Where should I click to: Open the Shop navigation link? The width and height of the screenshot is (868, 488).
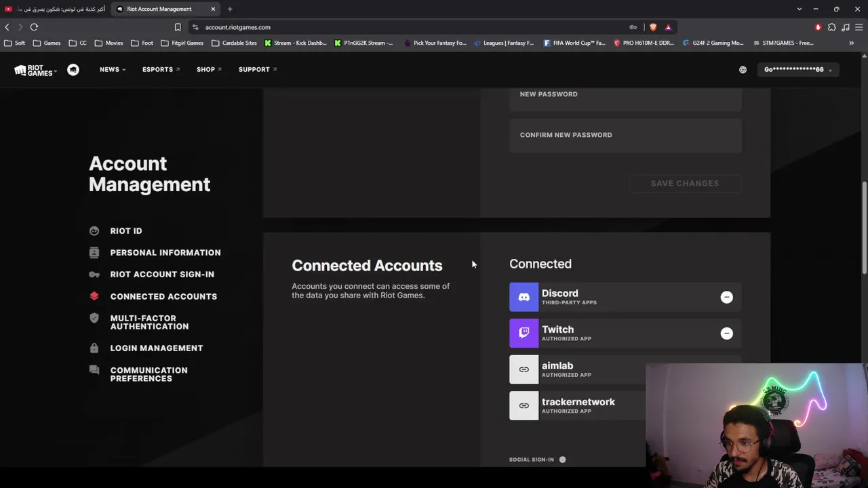209,70
